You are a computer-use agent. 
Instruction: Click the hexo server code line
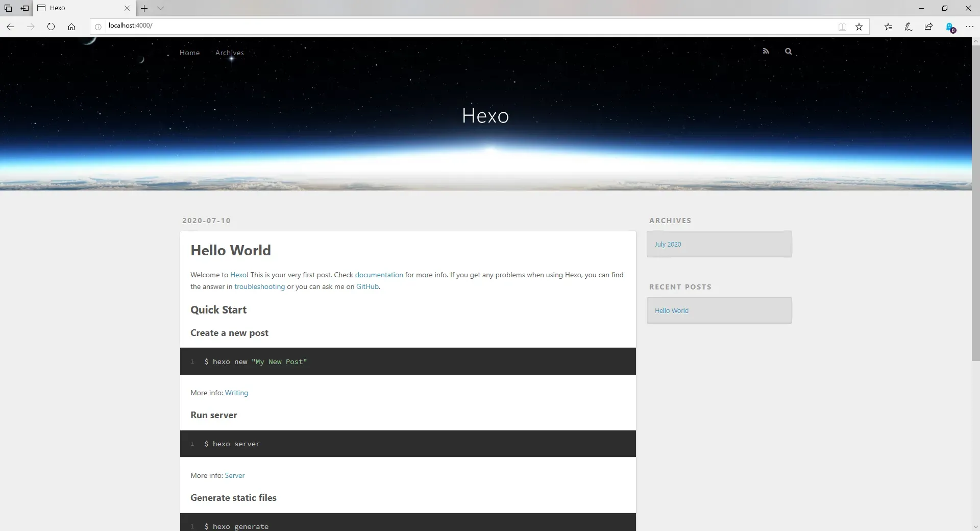[232, 444]
